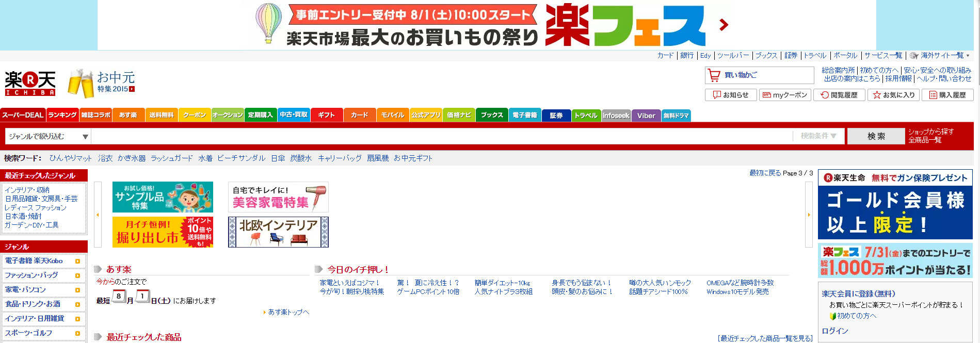This screenshot has width=980, height=343.
Task: Open the お中元 特集 2015 beer icon banner
Action: (x=102, y=83)
